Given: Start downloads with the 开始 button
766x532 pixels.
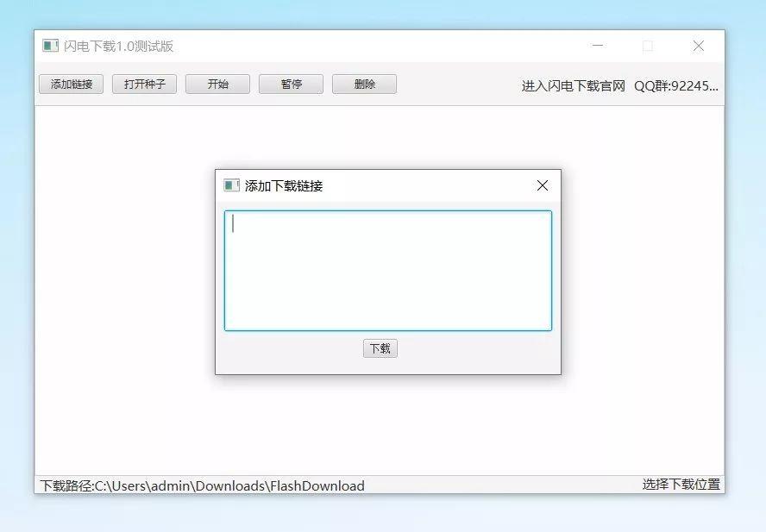Looking at the screenshot, I should point(218,84).
